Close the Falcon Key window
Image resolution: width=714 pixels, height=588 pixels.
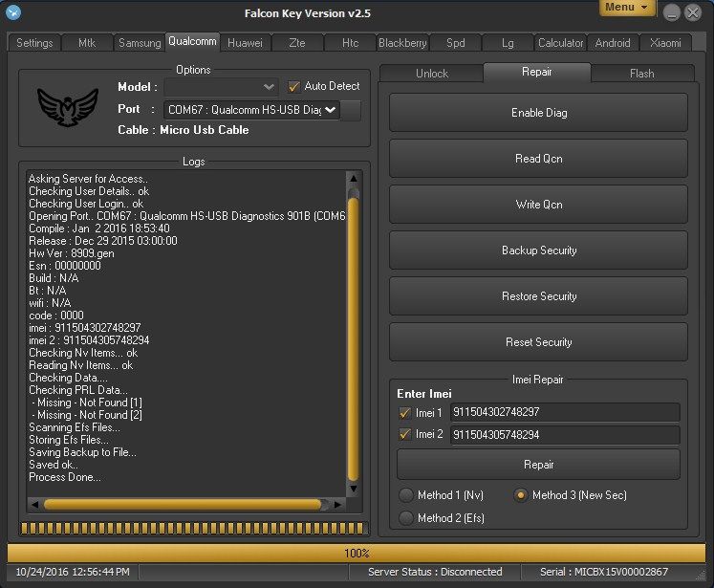694,12
